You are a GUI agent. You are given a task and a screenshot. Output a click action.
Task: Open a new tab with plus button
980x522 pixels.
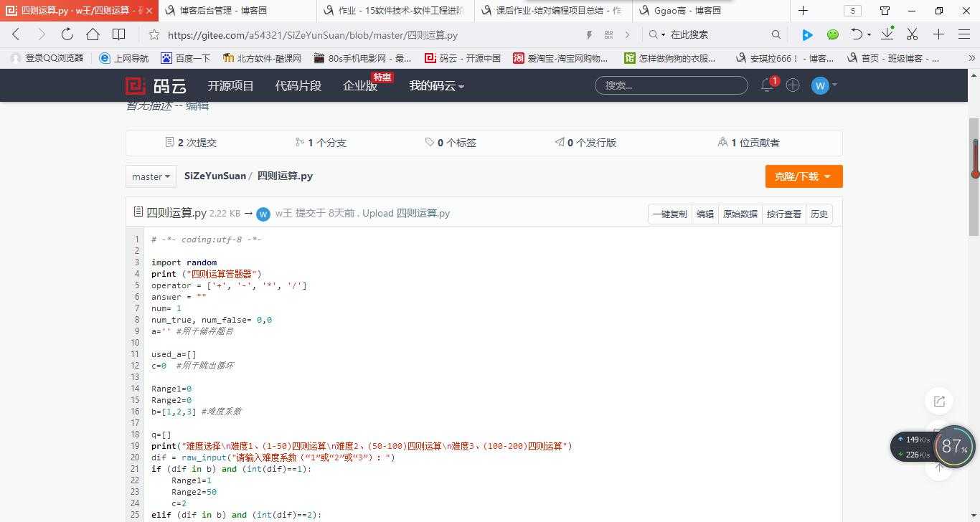pos(803,11)
